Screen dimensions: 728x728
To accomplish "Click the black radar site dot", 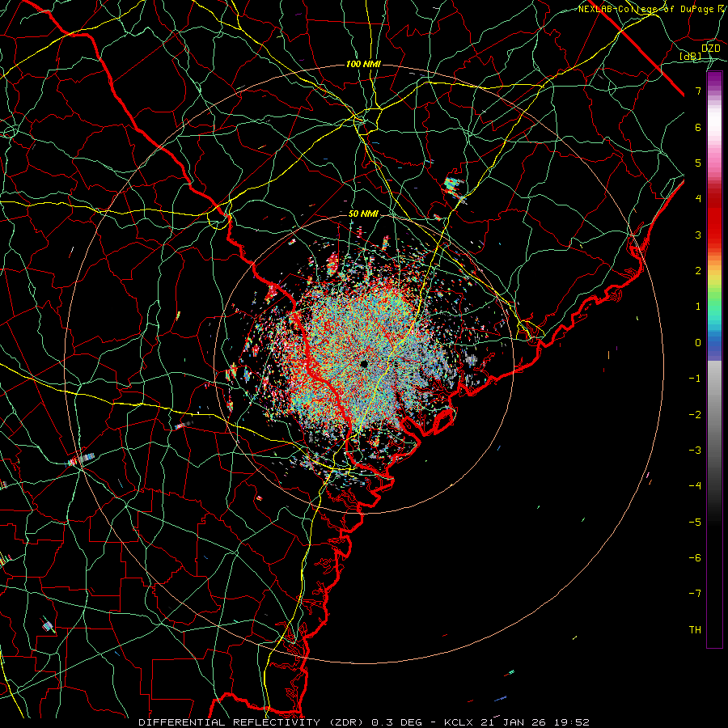I will [x=363, y=364].
